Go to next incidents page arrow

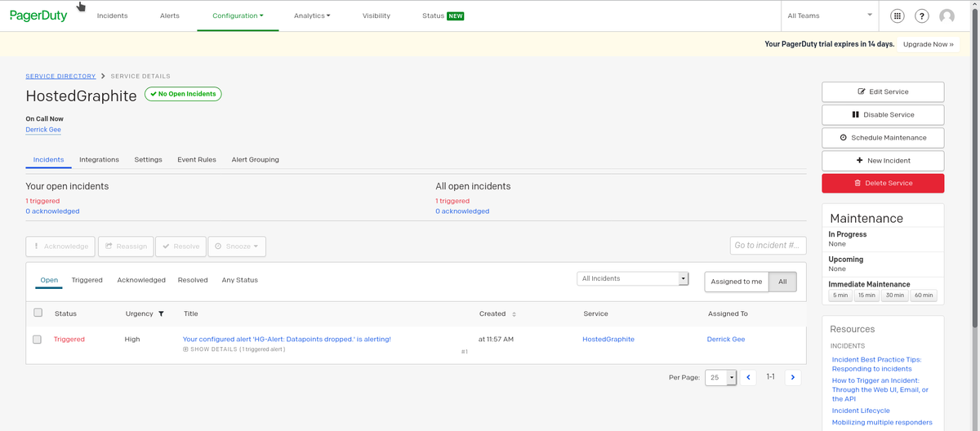[792, 377]
